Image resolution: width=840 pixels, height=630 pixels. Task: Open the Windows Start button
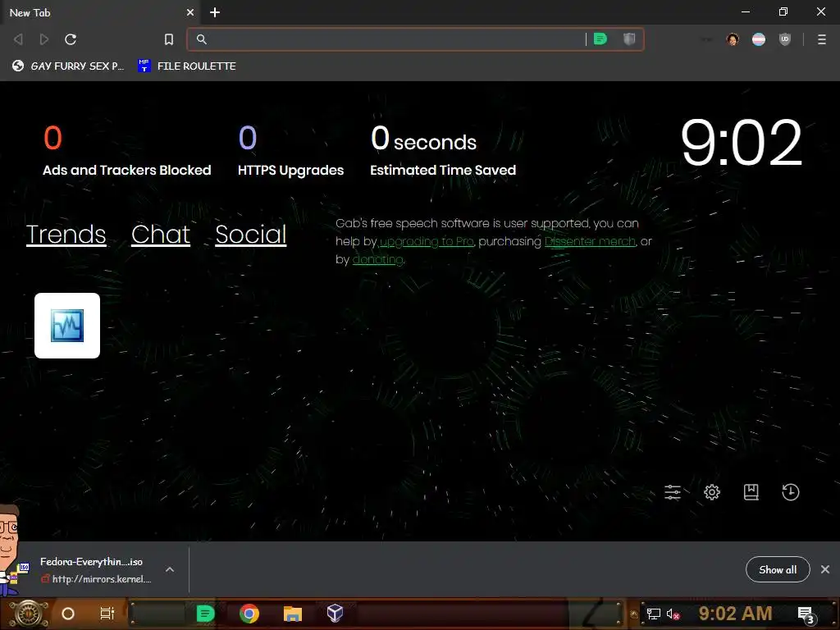tap(29, 614)
